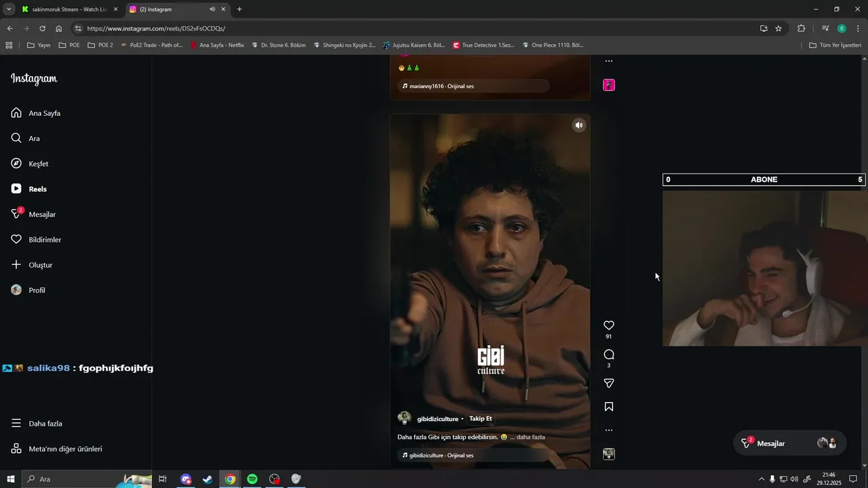Save the reel with the bookmark icon

point(609,407)
